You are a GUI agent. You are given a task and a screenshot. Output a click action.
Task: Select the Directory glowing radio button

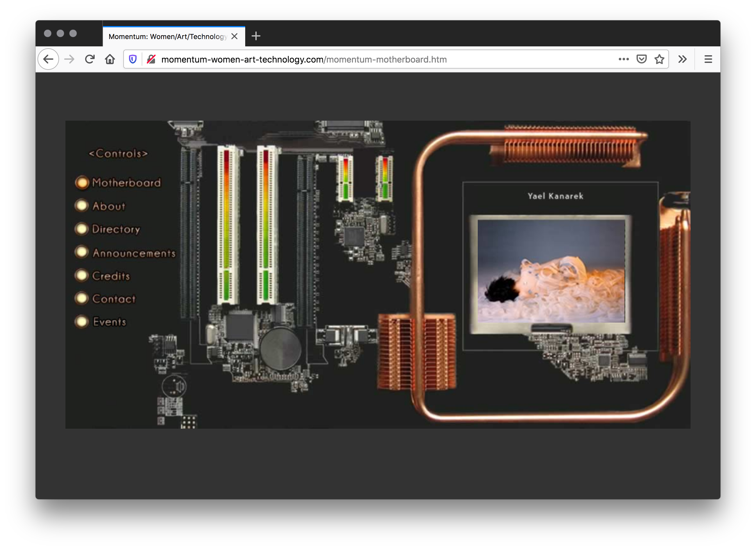click(x=82, y=229)
